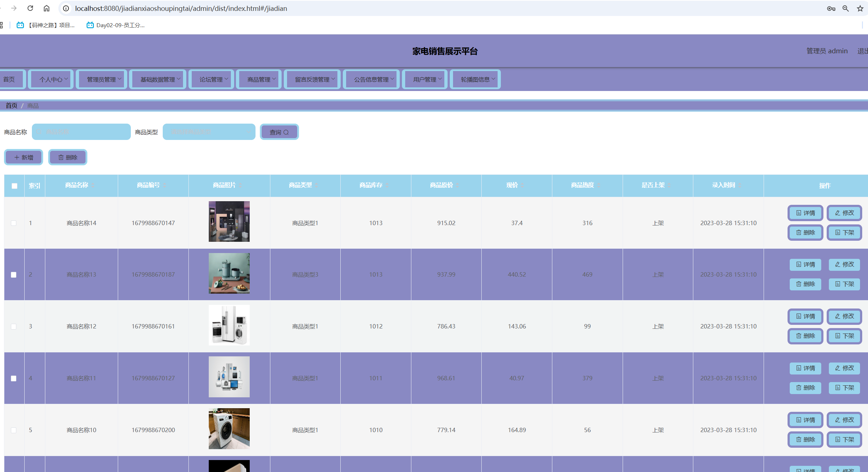View 详情 of 商品名称12
The height and width of the screenshot is (472, 868).
click(x=805, y=316)
